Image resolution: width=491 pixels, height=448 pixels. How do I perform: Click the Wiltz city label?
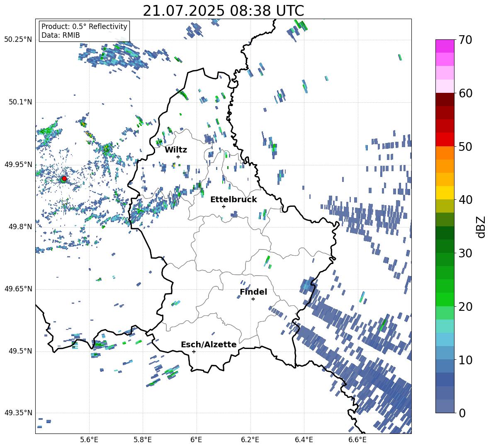[176, 150]
